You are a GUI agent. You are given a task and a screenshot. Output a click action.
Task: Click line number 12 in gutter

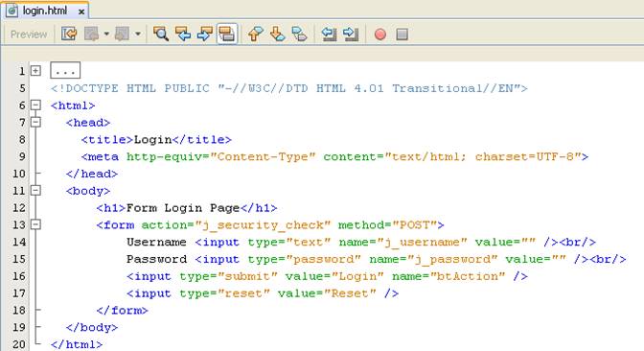tap(19, 208)
